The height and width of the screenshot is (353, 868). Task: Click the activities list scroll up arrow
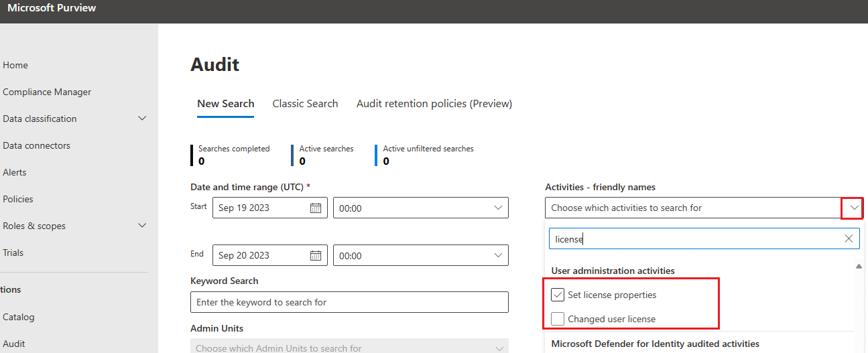[859, 267]
